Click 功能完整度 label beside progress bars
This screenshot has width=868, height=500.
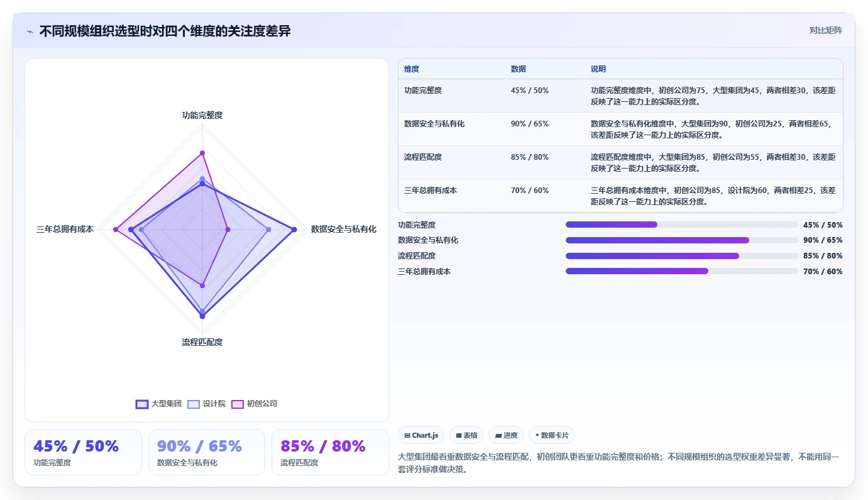417,225
